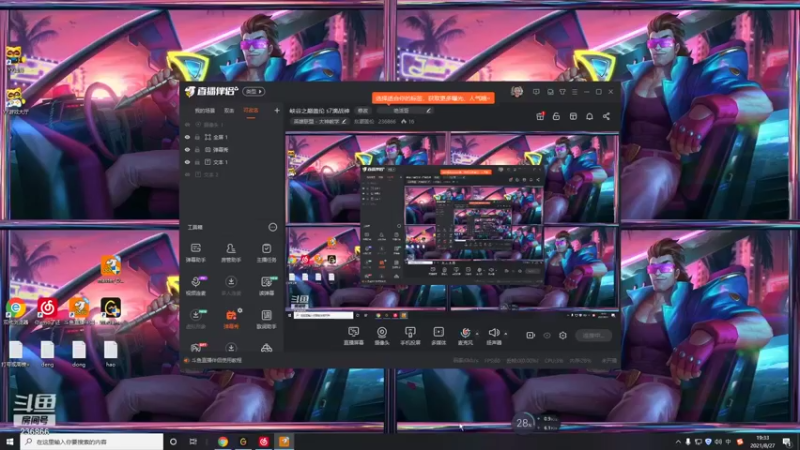Screen dimensions: 800x450
Task: Show the hidden 摄像头 1 source
Action: (187, 124)
